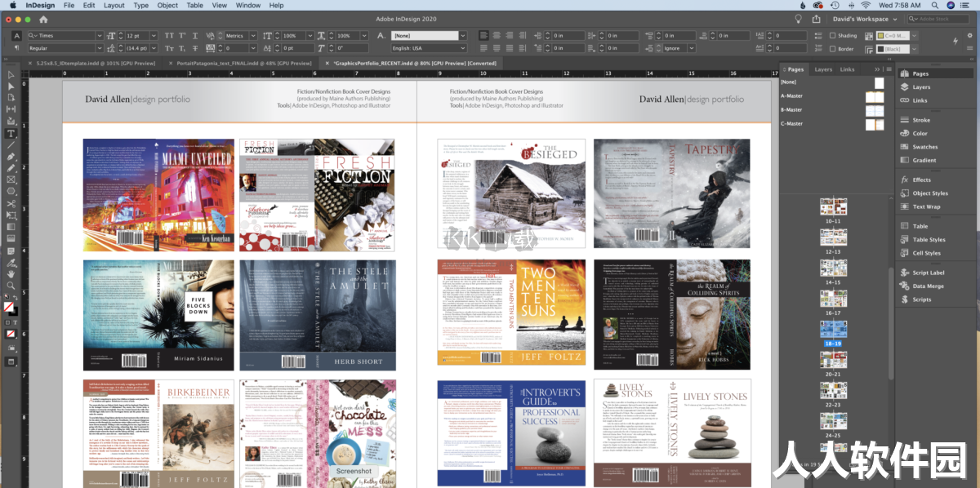Open the Metrics kerning dropdown
The height and width of the screenshot is (488, 980).
(252, 36)
